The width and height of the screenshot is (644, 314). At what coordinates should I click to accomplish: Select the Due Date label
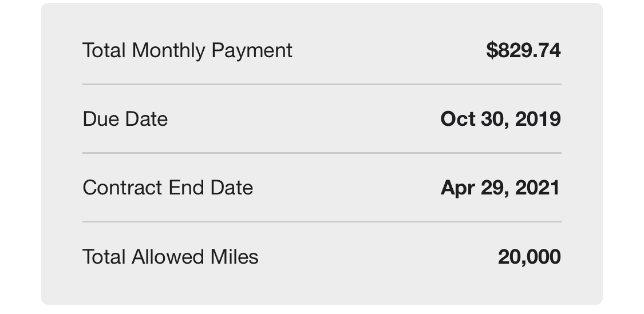click(125, 119)
